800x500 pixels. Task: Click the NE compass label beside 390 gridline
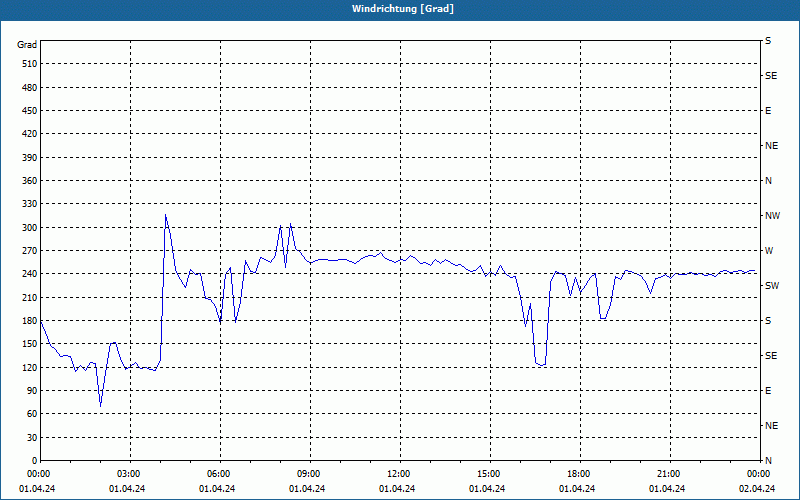point(771,146)
